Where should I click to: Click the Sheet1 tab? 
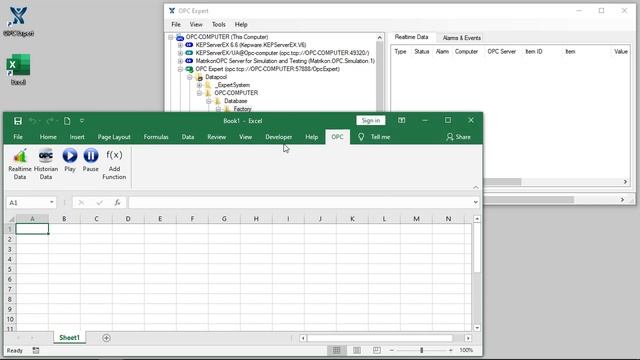coord(69,338)
